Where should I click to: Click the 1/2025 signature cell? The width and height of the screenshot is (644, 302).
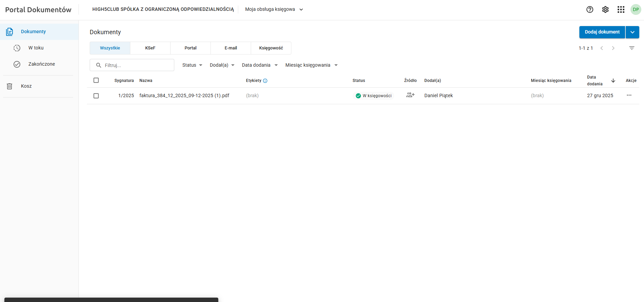126,96
